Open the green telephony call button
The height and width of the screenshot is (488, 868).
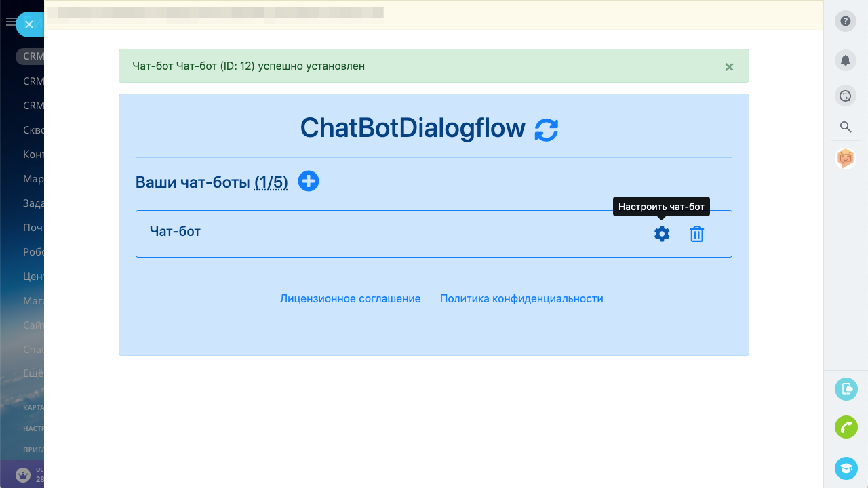846,428
